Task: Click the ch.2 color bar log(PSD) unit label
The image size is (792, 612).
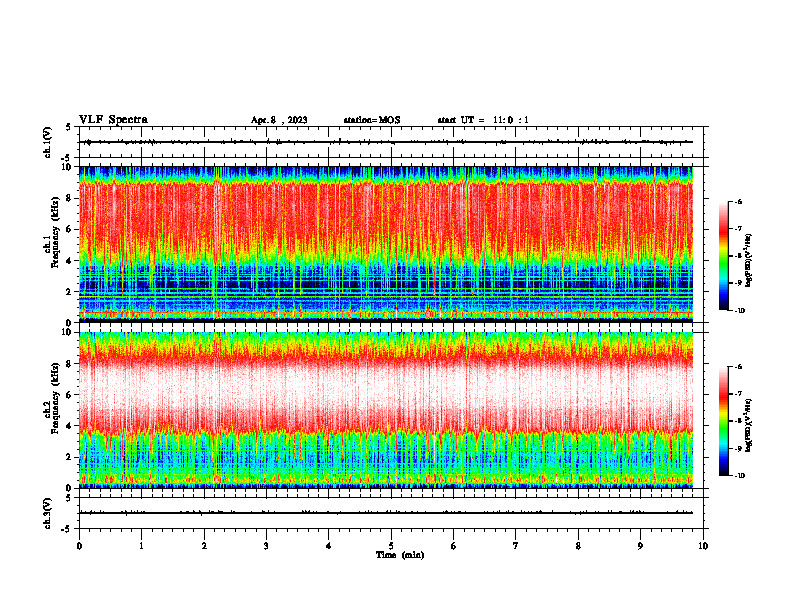Action: pos(749,425)
